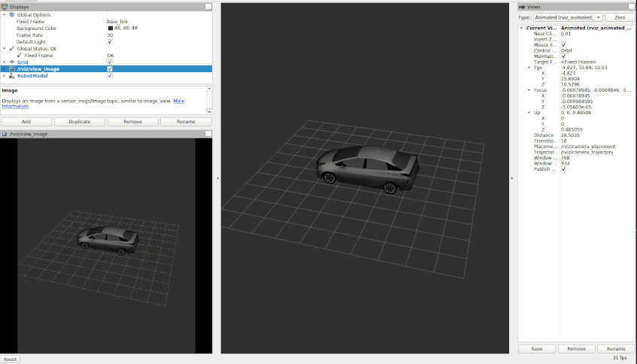Collapse the Eye property group
This screenshot has height=364, width=637.
coord(529,68)
